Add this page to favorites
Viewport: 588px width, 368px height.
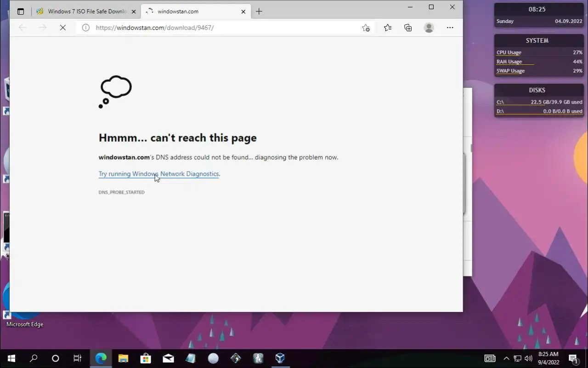click(366, 28)
